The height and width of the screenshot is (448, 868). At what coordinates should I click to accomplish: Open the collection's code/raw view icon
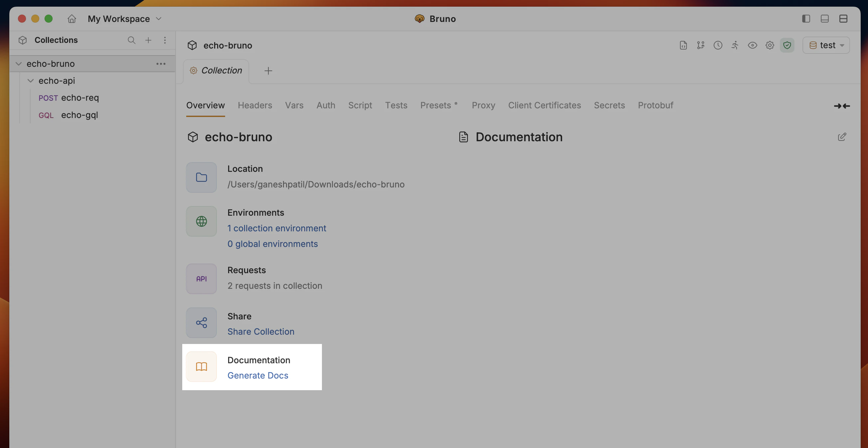click(683, 45)
